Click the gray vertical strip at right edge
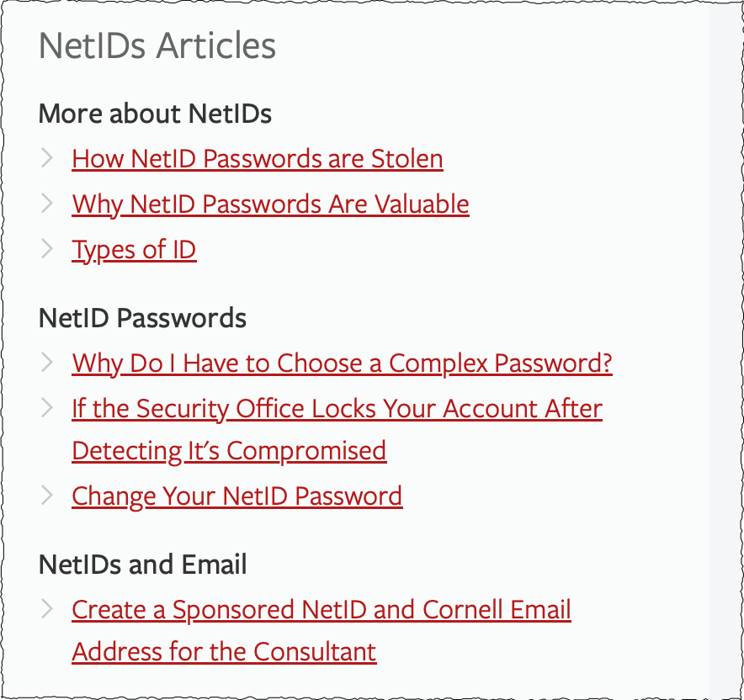The width and height of the screenshot is (744, 700). point(725,350)
